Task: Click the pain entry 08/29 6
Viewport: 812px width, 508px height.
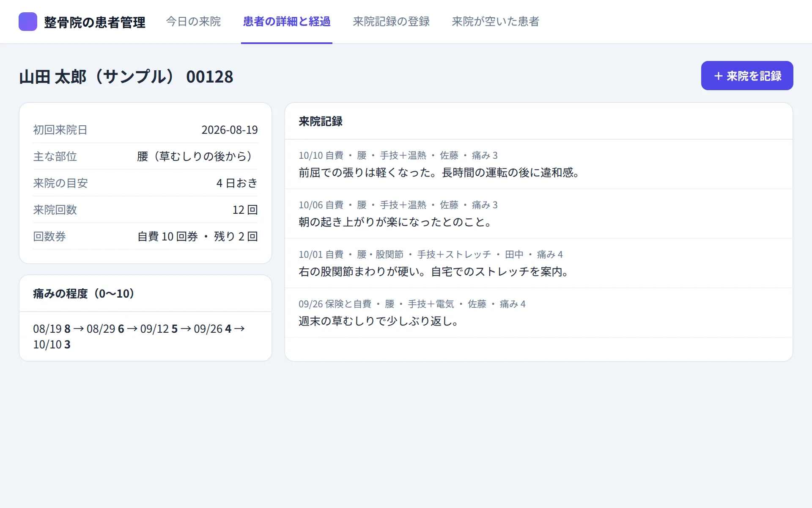Action: click(x=105, y=329)
